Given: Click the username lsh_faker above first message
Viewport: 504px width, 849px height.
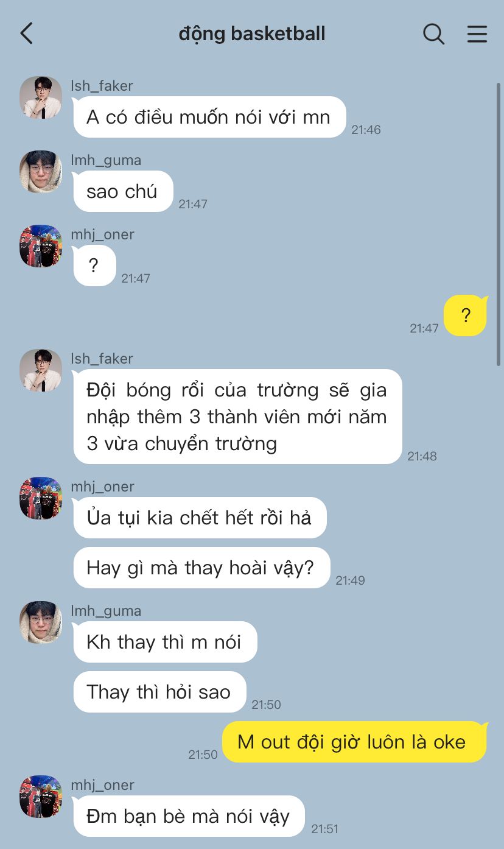Looking at the screenshot, I should click(x=102, y=86).
